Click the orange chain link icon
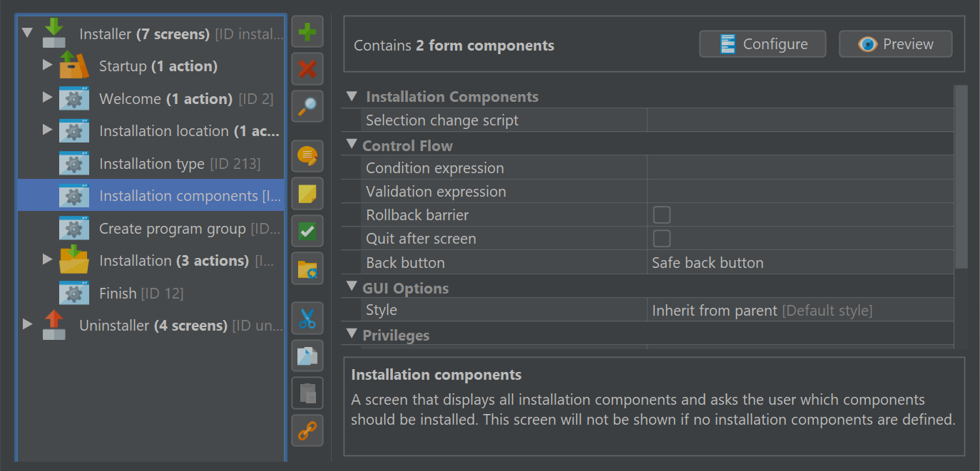The width and height of the screenshot is (980, 471). (307, 430)
